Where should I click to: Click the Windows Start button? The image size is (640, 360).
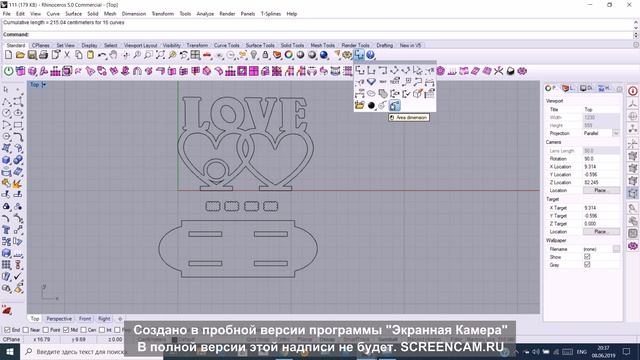[x=9, y=351]
